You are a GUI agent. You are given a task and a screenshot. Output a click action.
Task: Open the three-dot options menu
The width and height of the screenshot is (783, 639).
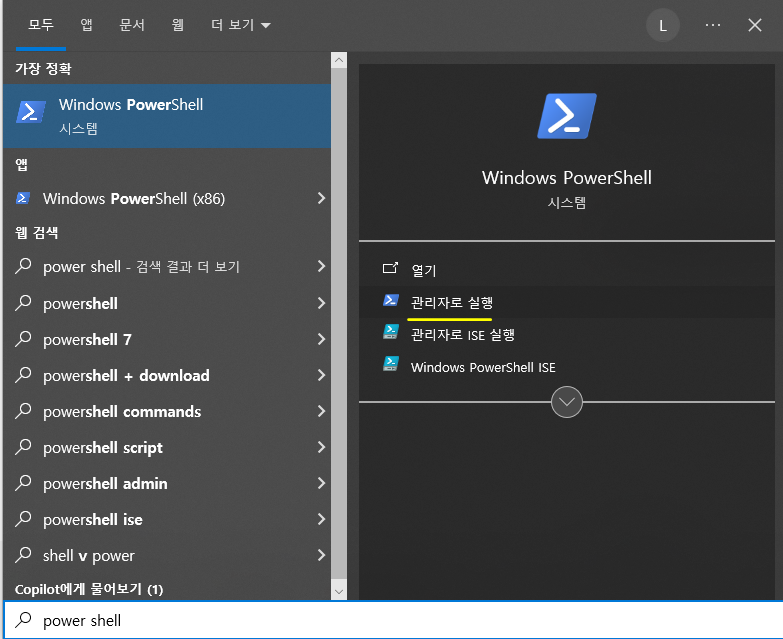coord(713,25)
